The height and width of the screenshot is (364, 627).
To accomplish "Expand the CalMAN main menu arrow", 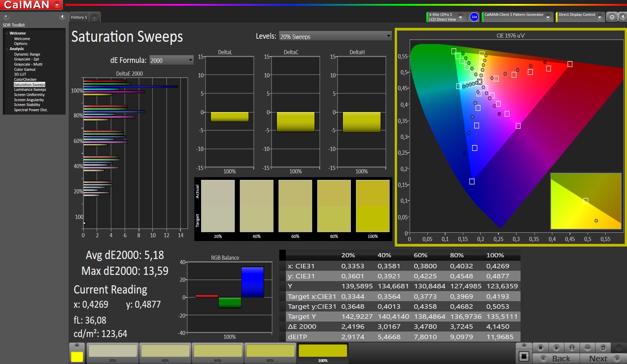I will (x=57, y=5).
